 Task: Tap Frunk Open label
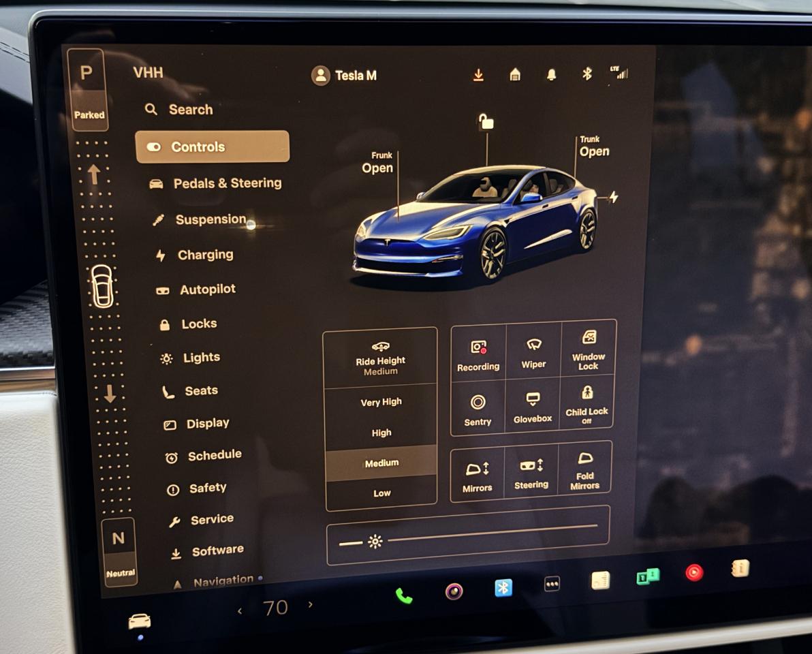pyautogui.click(x=377, y=163)
